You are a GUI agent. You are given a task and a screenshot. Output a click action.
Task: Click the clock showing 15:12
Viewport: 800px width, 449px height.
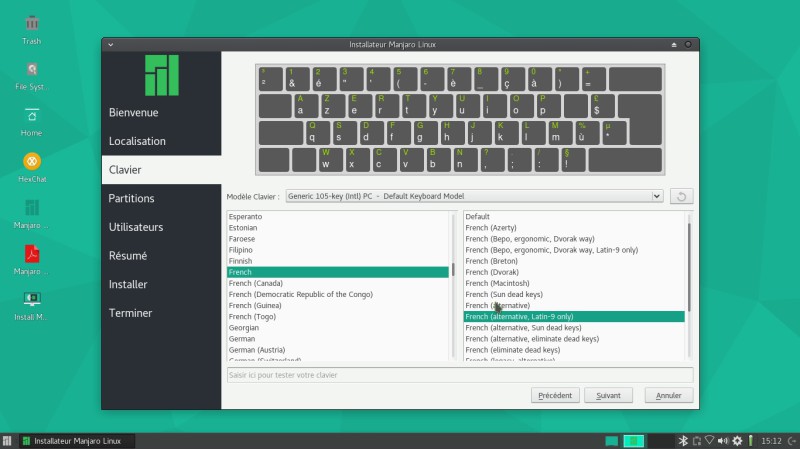pos(771,441)
